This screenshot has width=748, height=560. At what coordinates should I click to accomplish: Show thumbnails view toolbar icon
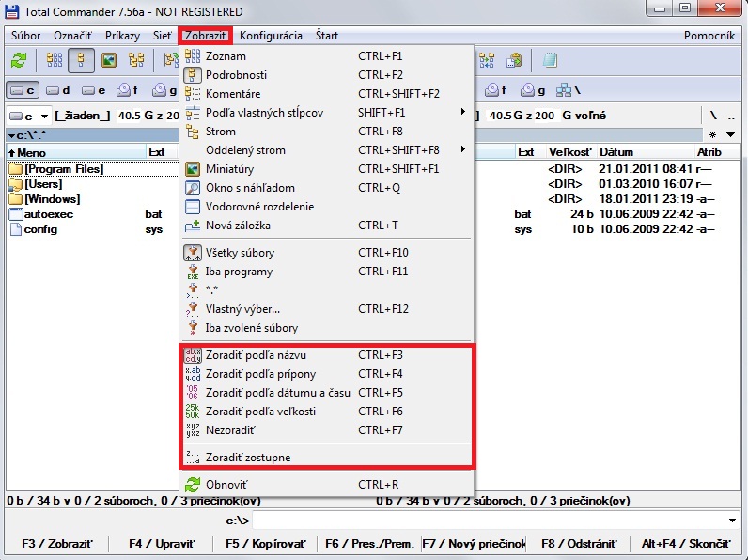[x=109, y=60]
